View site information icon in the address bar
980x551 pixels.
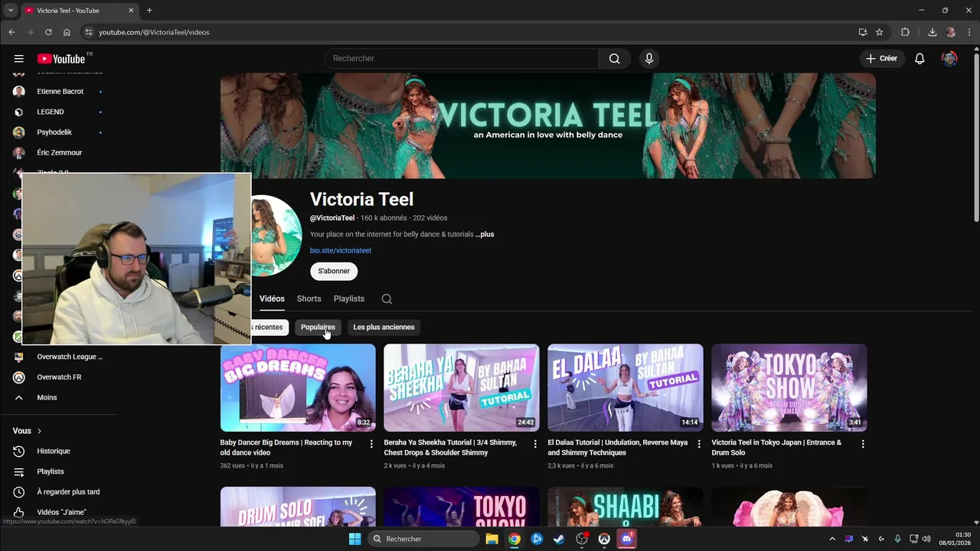[89, 32]
